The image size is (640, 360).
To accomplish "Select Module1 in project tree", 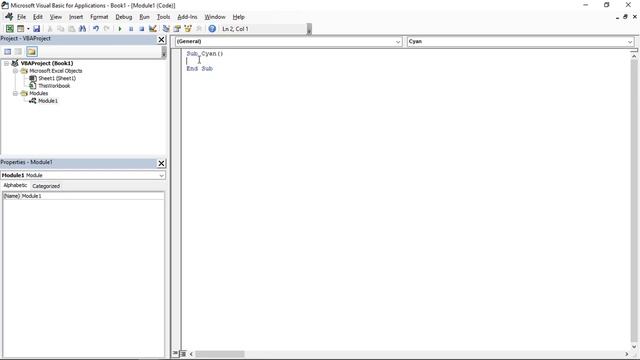I will (x=48, y=101).
